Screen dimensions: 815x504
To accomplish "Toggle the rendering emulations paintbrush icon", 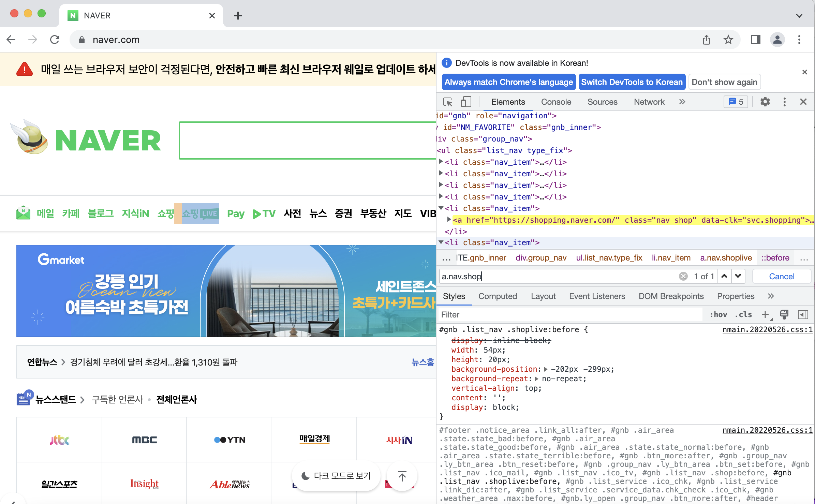I will (784, 314).
